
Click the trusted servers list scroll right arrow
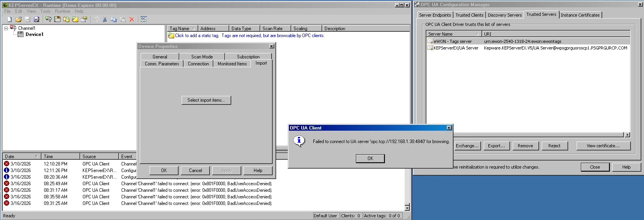(x=627, y=135)
